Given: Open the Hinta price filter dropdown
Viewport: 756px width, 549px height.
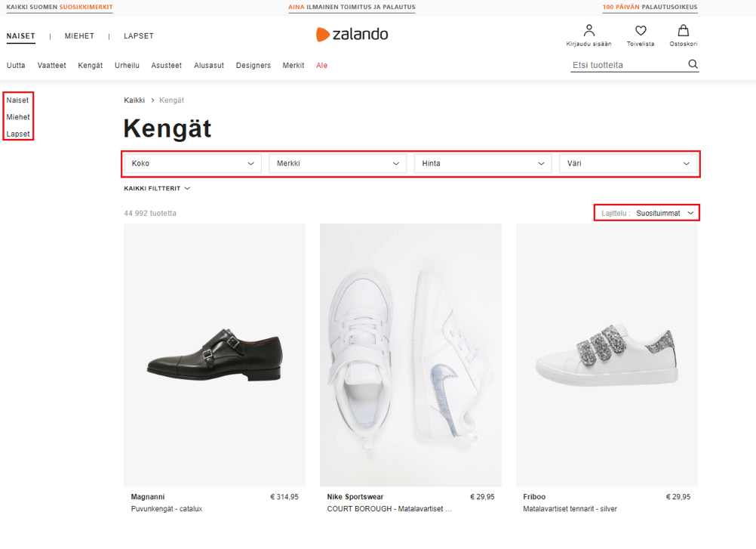Looking at the screenshot, I should tap(483, 164).
